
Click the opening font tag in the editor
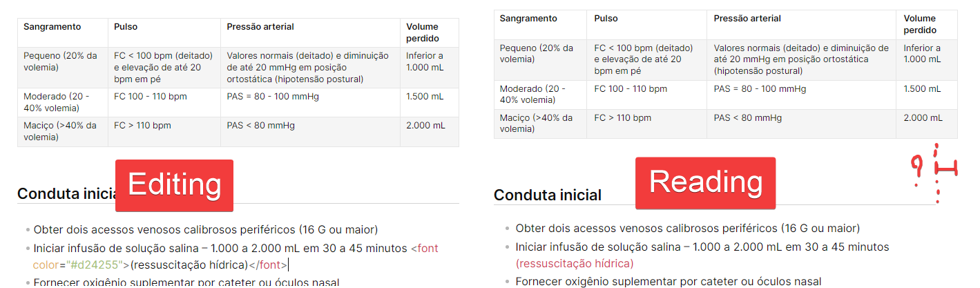[x=424, y=248]
